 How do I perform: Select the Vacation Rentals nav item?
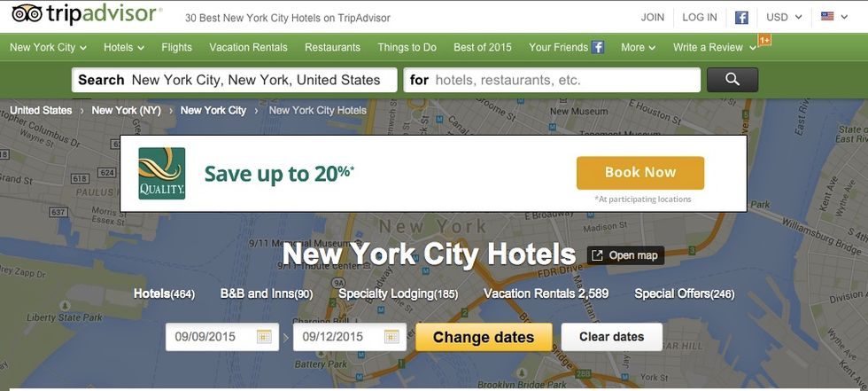point(248,48)
